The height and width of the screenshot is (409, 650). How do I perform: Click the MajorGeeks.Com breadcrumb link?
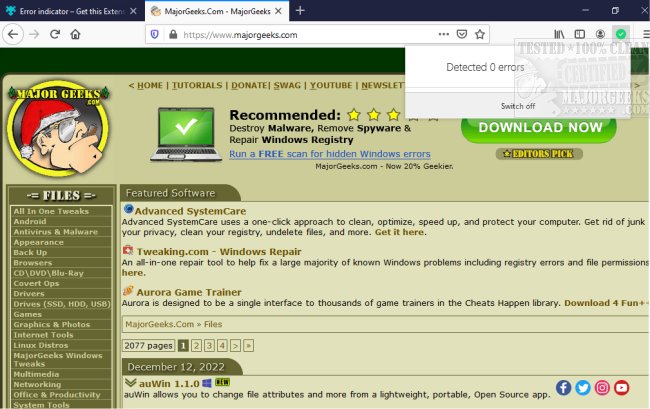point(160,324)
